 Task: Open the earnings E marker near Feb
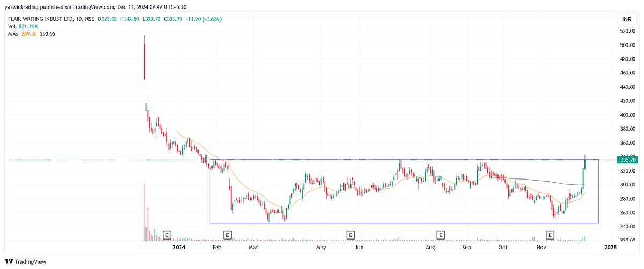pyautogui.click(x=228, y=235)
